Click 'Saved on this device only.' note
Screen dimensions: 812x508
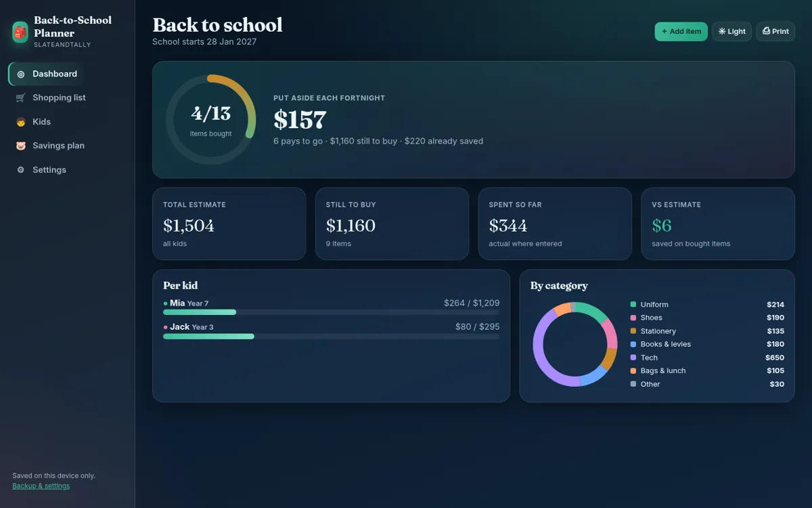(x=53, y=475)
